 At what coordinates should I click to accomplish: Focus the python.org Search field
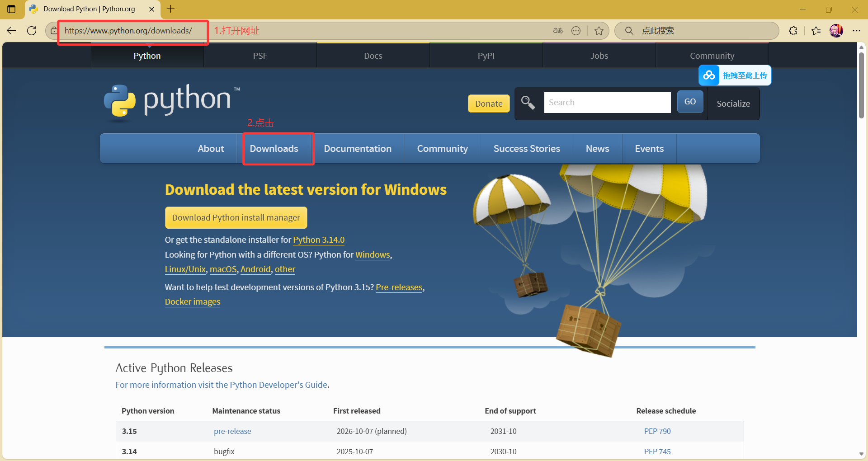click(x=607, y=102)
